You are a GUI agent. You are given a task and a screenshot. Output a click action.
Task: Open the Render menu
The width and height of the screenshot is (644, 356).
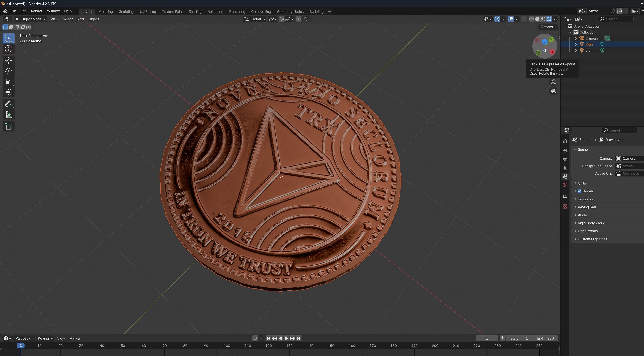point(37,11)
